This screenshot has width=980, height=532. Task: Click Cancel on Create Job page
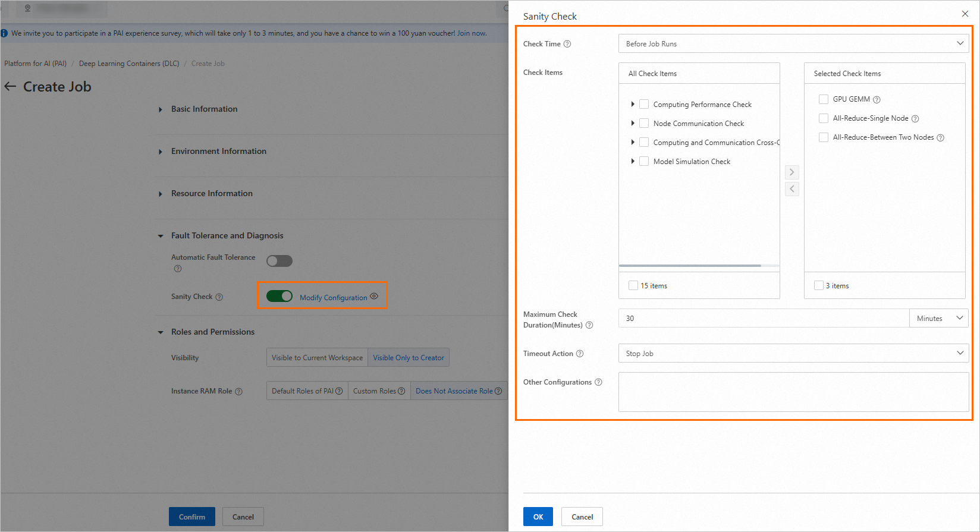click(243, 517)
